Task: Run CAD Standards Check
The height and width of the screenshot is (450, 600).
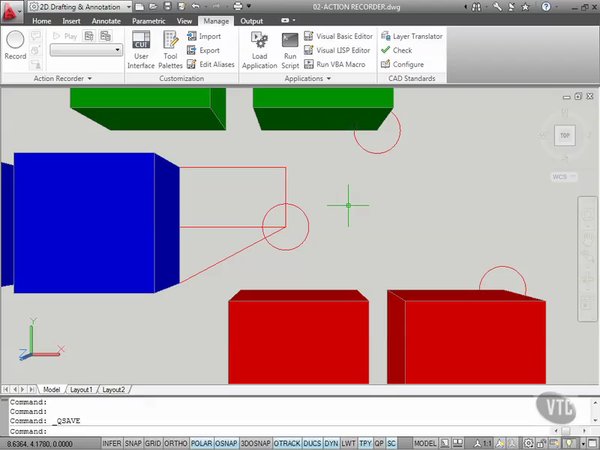Action: (396, 50)
